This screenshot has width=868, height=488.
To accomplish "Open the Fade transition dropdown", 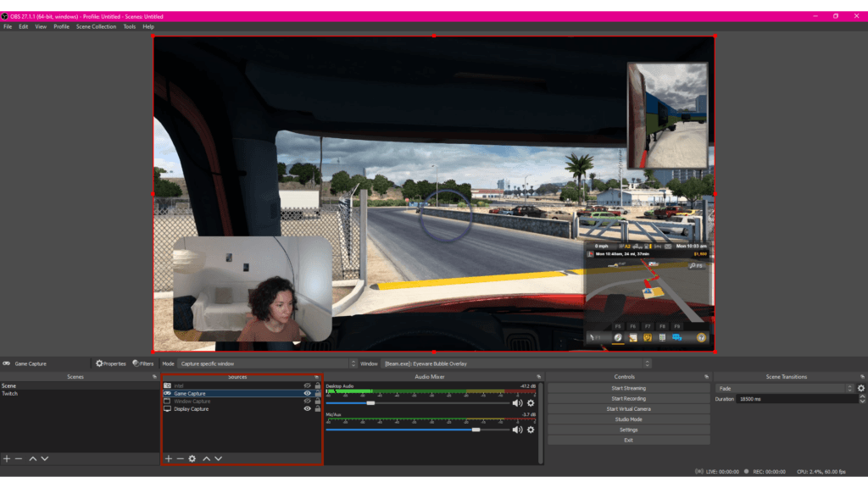I will (x=785, y=388).
